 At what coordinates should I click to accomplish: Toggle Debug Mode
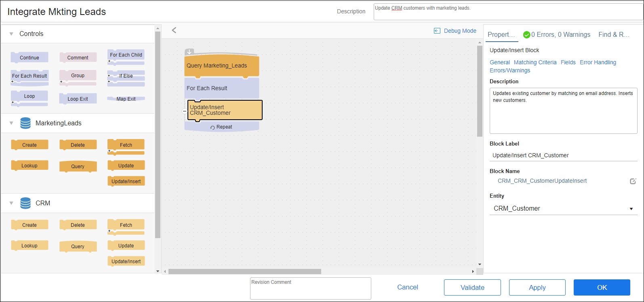point(455,31)
